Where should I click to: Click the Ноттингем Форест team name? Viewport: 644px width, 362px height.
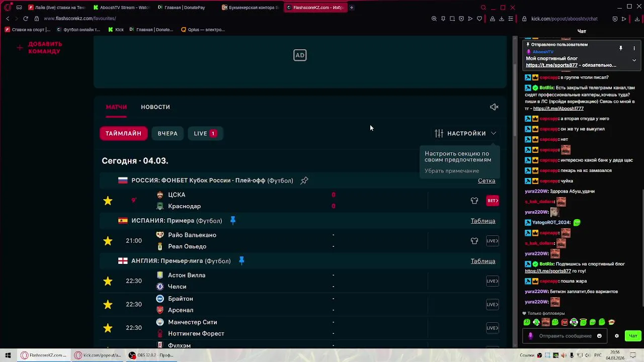[196, 334]
